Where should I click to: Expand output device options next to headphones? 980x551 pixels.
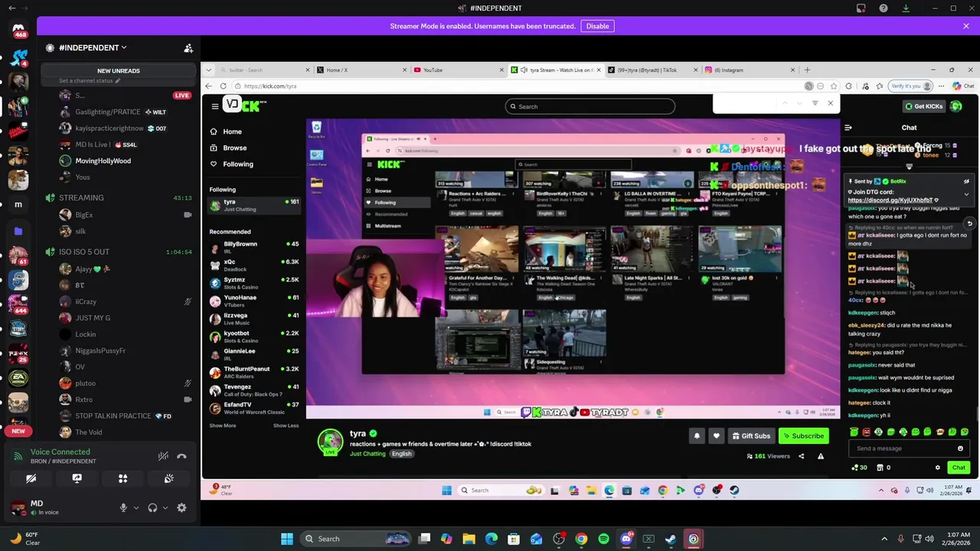[x=165, y=507]
